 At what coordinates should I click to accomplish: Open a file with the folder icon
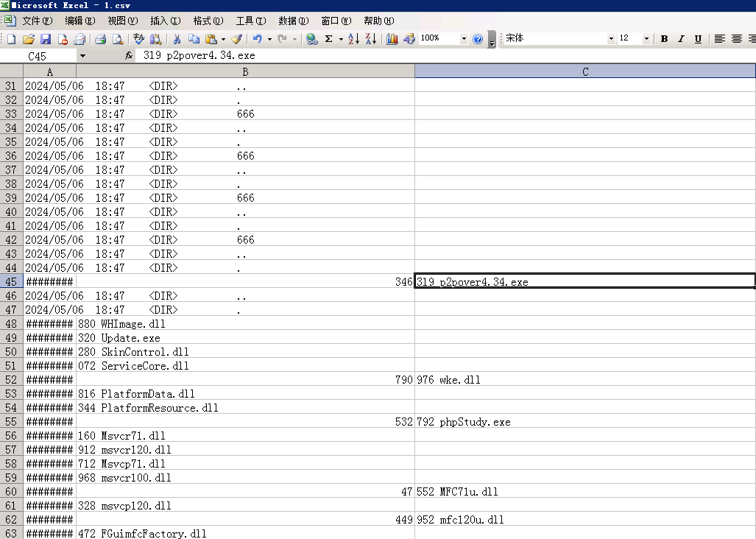[x=29, y=39]
